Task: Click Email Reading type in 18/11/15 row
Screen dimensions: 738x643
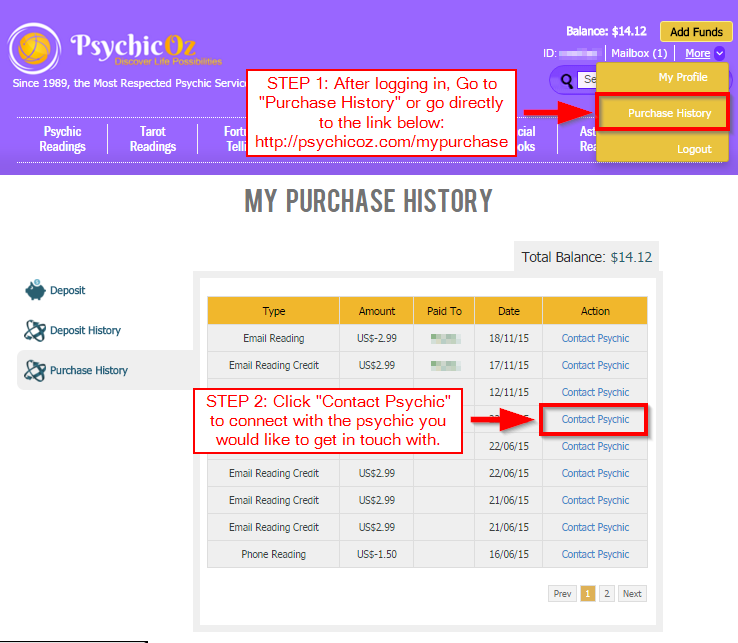Action: tap(273, 338)
